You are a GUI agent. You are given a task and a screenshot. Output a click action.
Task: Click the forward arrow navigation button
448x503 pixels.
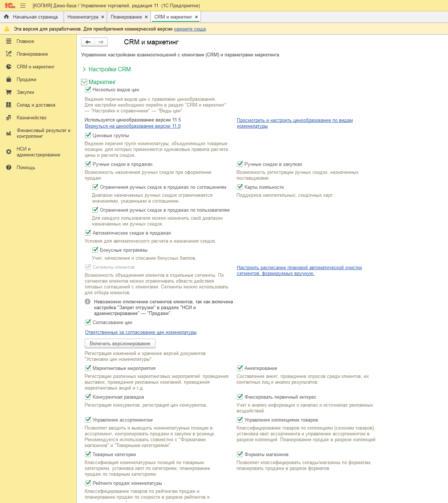tap(101, 42)
